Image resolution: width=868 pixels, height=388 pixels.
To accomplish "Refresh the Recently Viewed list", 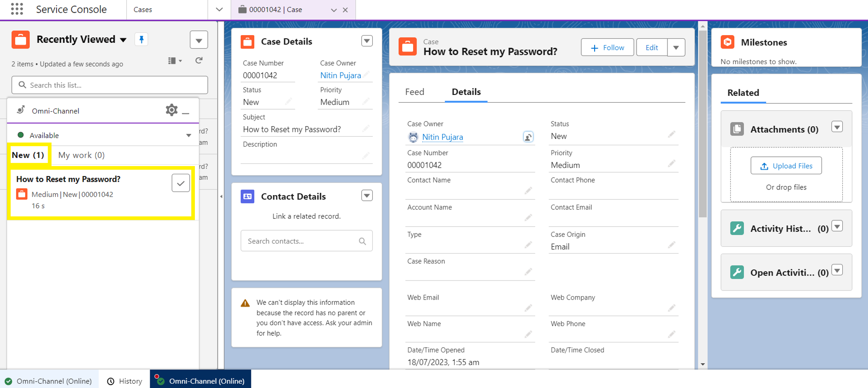I will 199,61.
